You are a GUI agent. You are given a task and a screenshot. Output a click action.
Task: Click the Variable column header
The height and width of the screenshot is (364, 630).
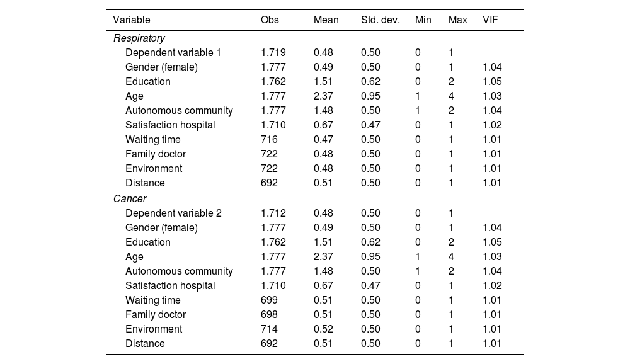click(132, 20)
